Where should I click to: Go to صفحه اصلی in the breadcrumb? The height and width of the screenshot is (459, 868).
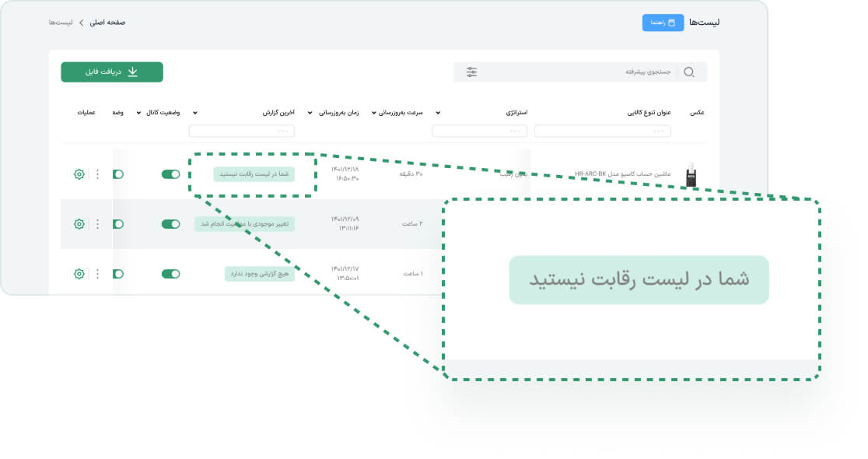pos(108,23)
